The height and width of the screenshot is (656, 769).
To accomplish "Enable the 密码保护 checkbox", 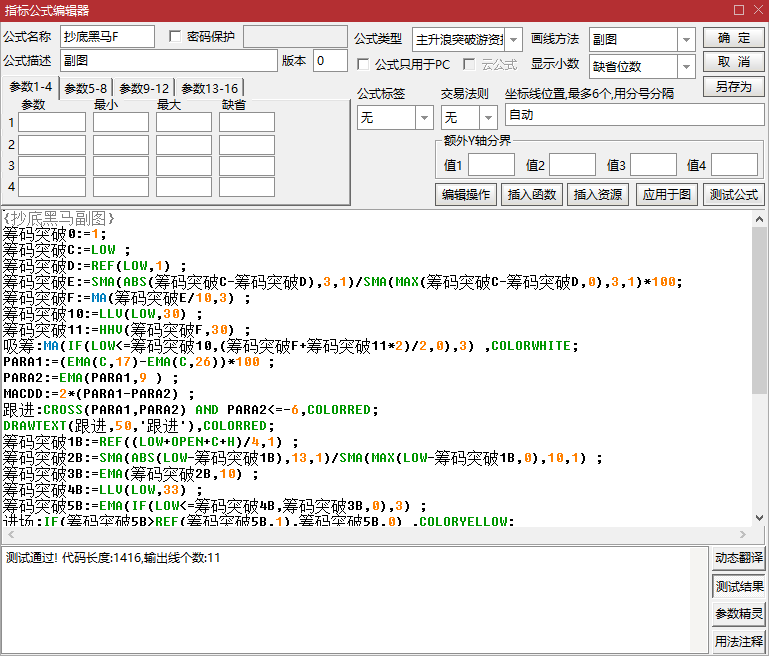I will pyautogui.click(x=176, y=37).
